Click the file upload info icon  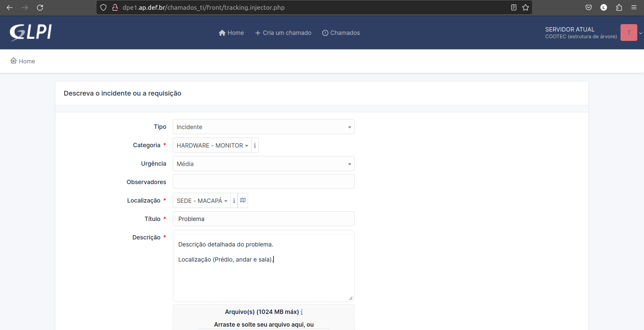point(301,312)
